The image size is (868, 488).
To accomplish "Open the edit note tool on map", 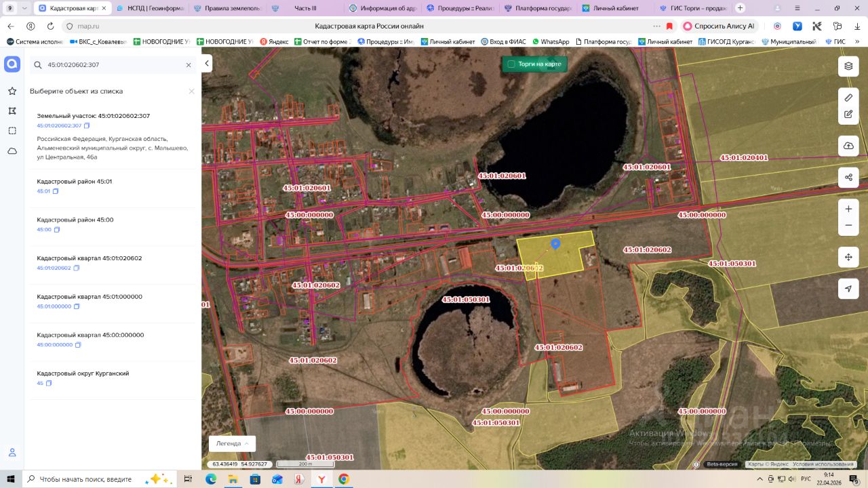I will [x=848, y=114].
